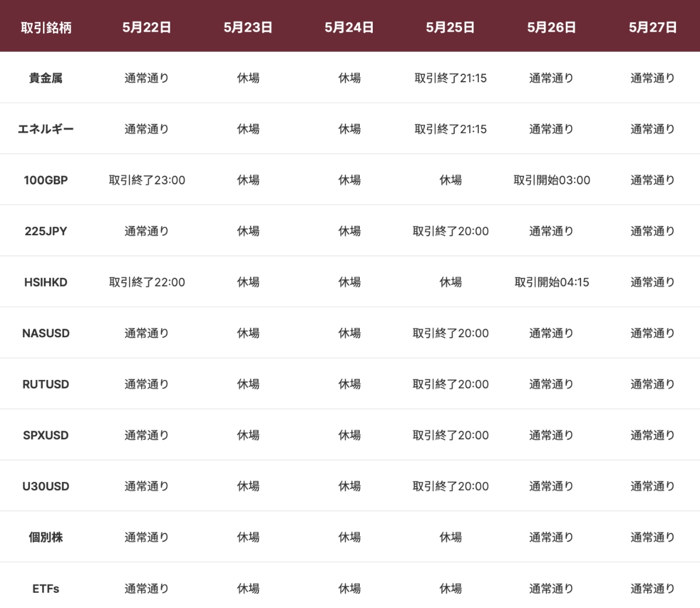Click 通常通り under 5月22日 for NASUSD
Viewport: 700px width, 608px height.
point(147,333)
